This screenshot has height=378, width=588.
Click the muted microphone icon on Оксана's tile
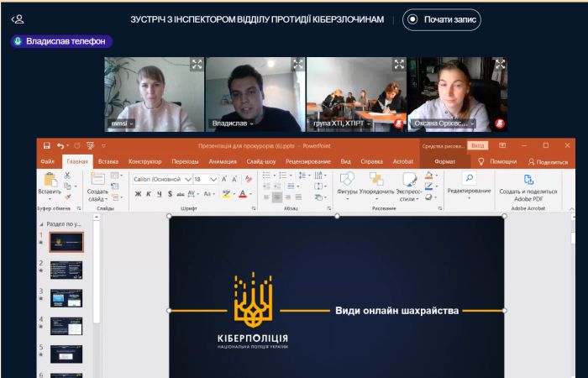(x=500, y=123)
